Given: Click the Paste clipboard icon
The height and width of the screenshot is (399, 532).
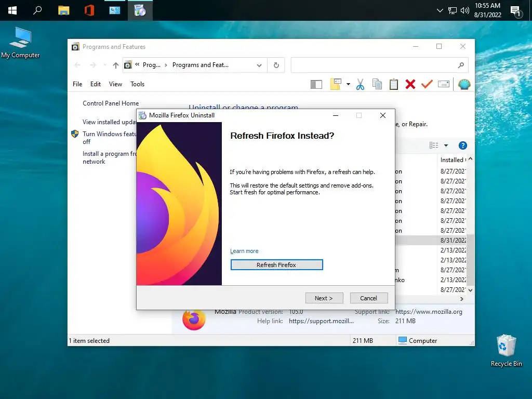Looking at the screenshot, I should point(394,84).
